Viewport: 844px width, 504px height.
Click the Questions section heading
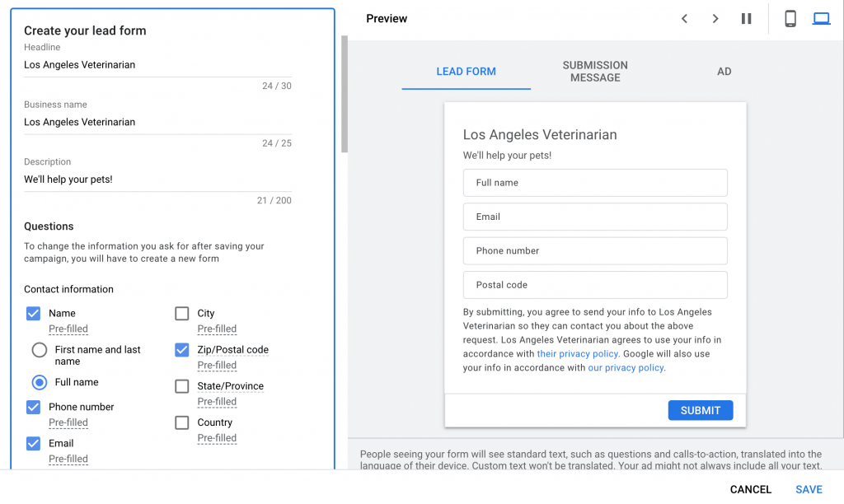[49, 226]
